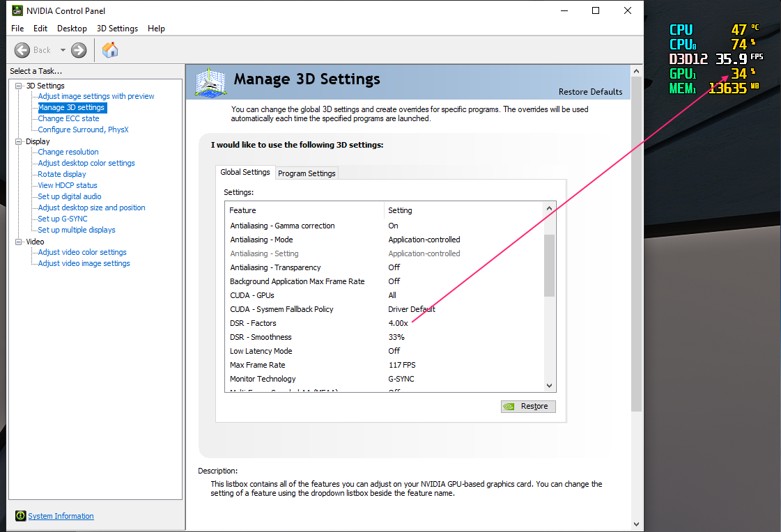
Task: Open Adjust desktop size and position
Action: [92, 208]
